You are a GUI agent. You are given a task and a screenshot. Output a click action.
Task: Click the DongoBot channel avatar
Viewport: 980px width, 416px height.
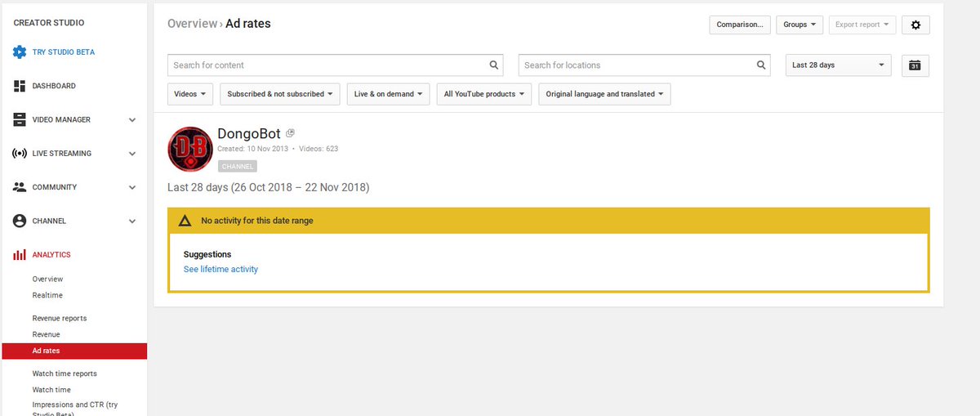point(190,150)
